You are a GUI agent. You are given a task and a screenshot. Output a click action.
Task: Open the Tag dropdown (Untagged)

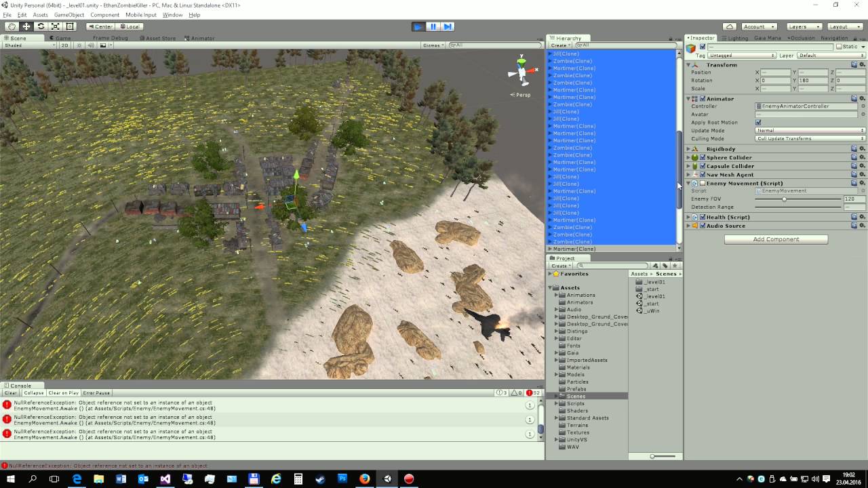(x=742, y=56)
